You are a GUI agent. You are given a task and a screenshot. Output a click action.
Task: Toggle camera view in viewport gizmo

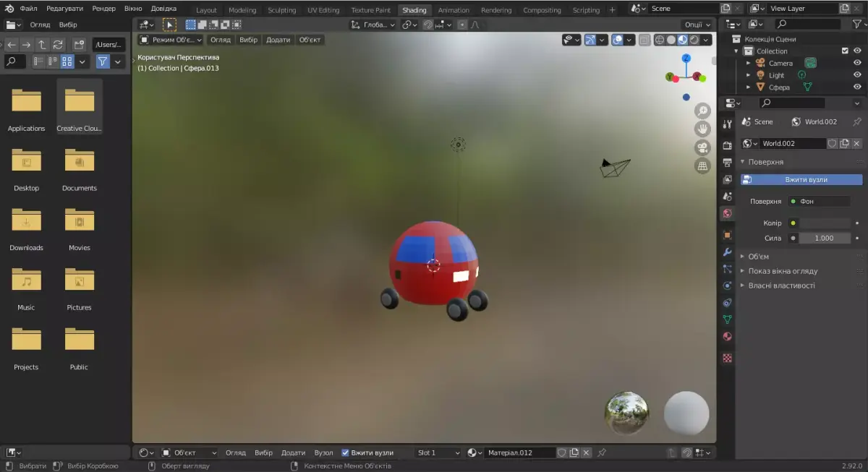702,147
